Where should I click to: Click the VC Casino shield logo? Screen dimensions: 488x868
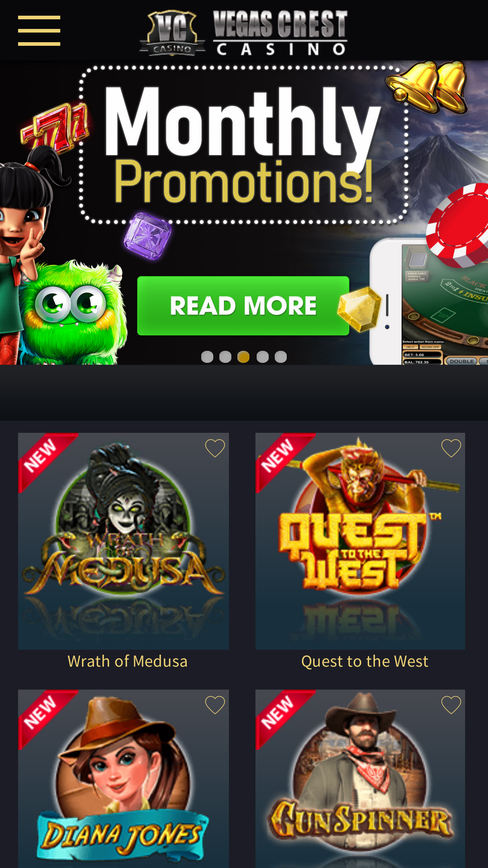(x=172, y=33)
